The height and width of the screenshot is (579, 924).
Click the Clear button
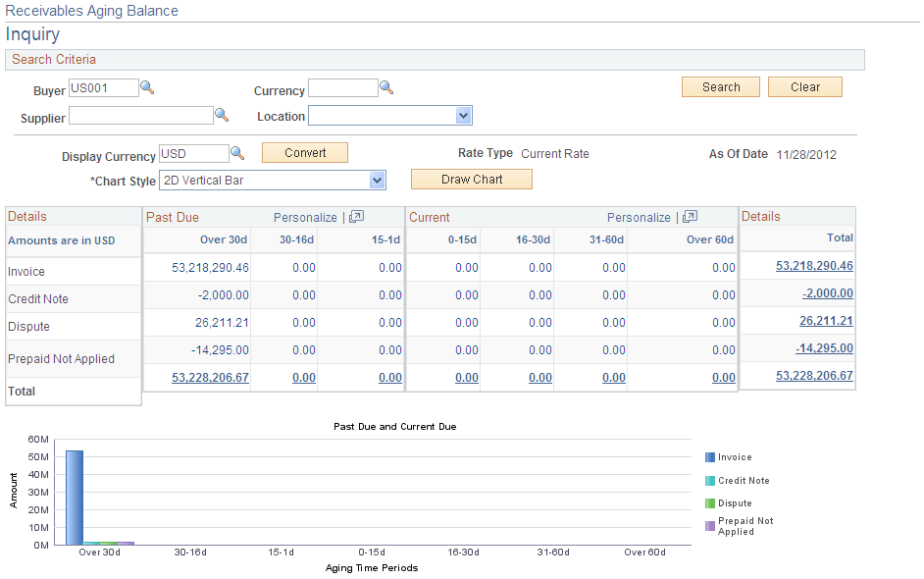coord(804,86)
